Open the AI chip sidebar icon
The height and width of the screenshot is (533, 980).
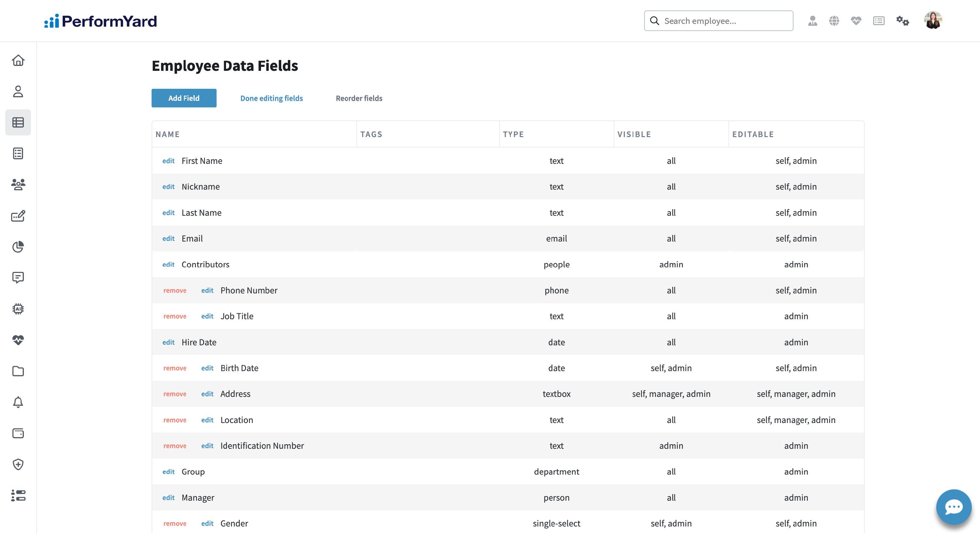tap(18, 309)
